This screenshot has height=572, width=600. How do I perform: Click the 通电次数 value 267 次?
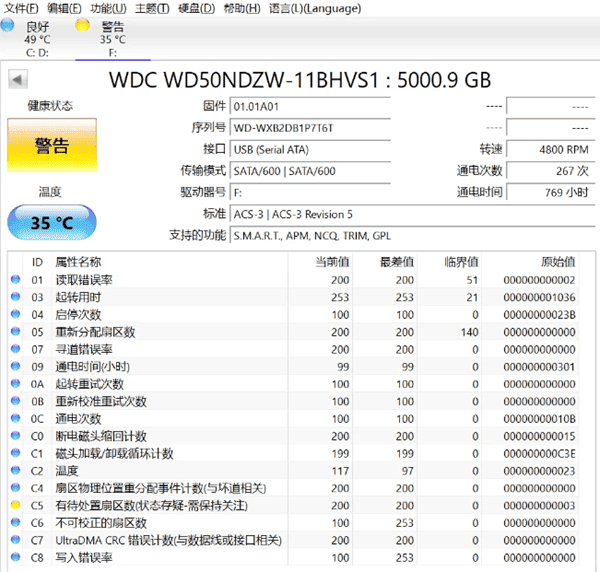tap(551, 171)
